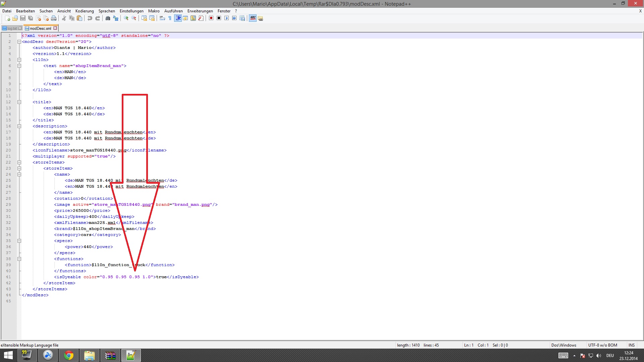Collapse the storeItems fold marker
The height and width of the screenshot is (362, 644).
click(x=19, y=162)
